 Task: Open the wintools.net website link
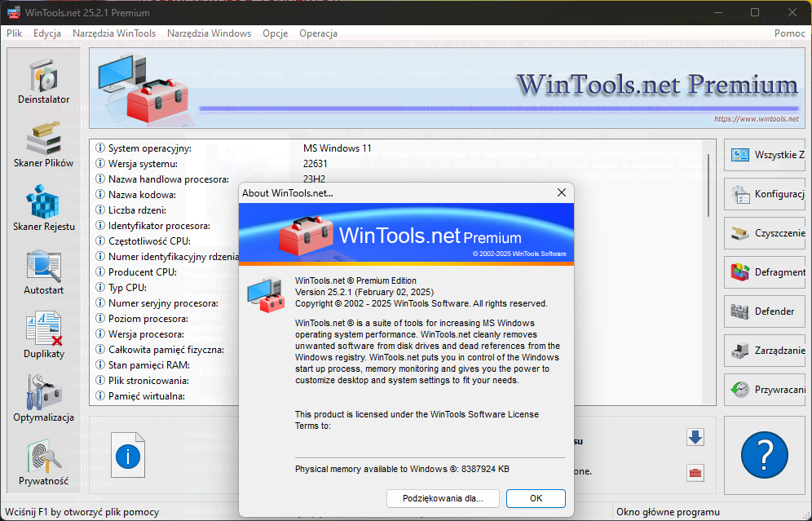(756, 118)
